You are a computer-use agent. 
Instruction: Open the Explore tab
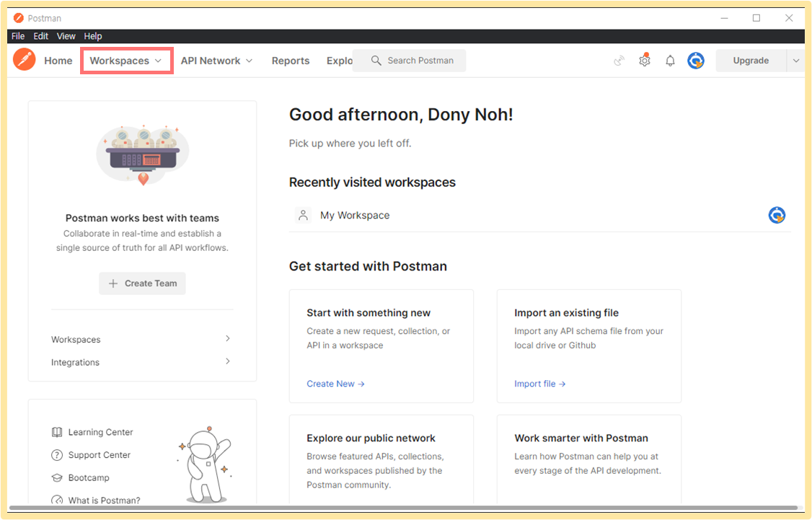click(339, 61)
